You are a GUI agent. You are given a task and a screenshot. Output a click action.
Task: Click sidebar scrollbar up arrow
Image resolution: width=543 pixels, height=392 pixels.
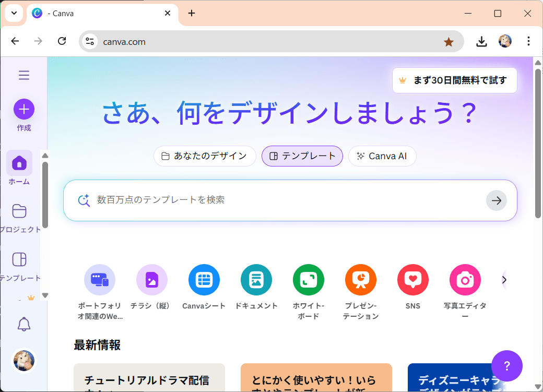45,156
